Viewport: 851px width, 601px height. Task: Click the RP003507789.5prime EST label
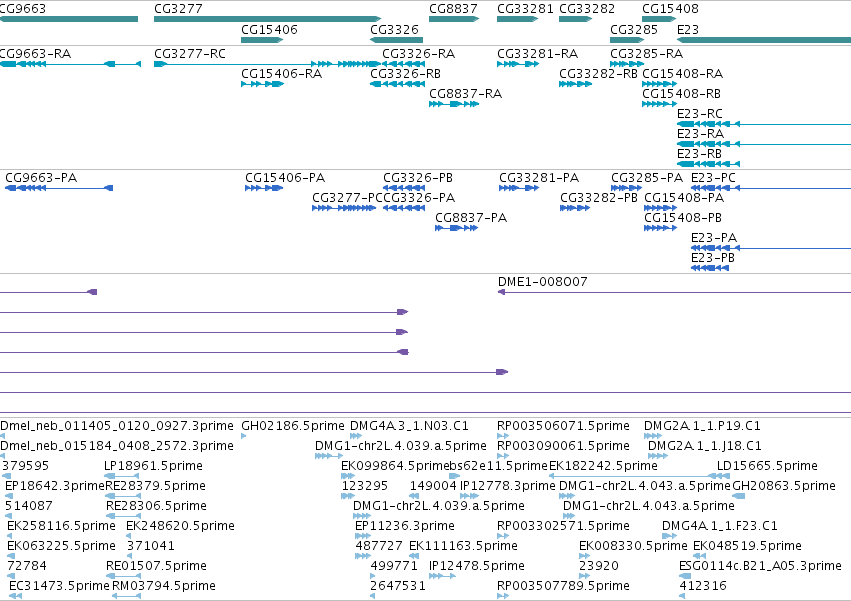(x=563, y=586)
